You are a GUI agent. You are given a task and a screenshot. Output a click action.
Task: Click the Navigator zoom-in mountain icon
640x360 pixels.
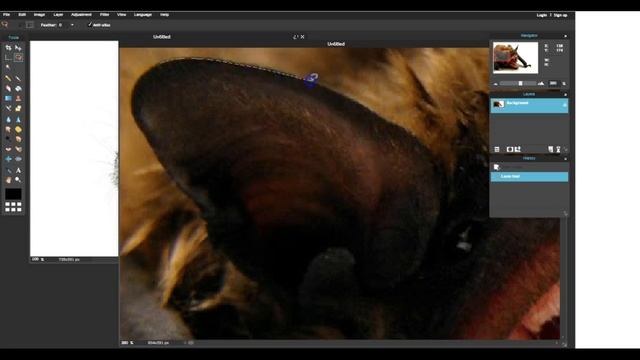point(541,83)
